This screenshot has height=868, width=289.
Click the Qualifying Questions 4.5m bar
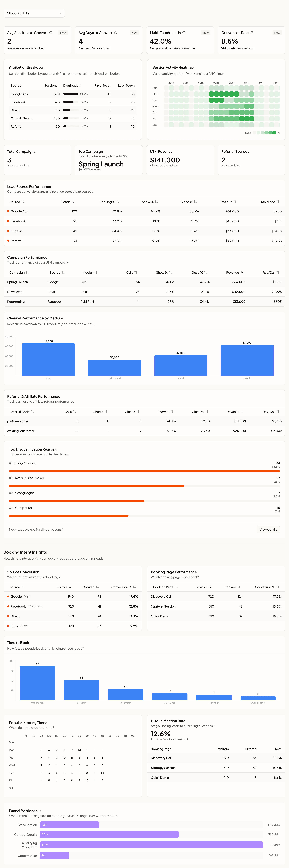[x=151, y=845]
